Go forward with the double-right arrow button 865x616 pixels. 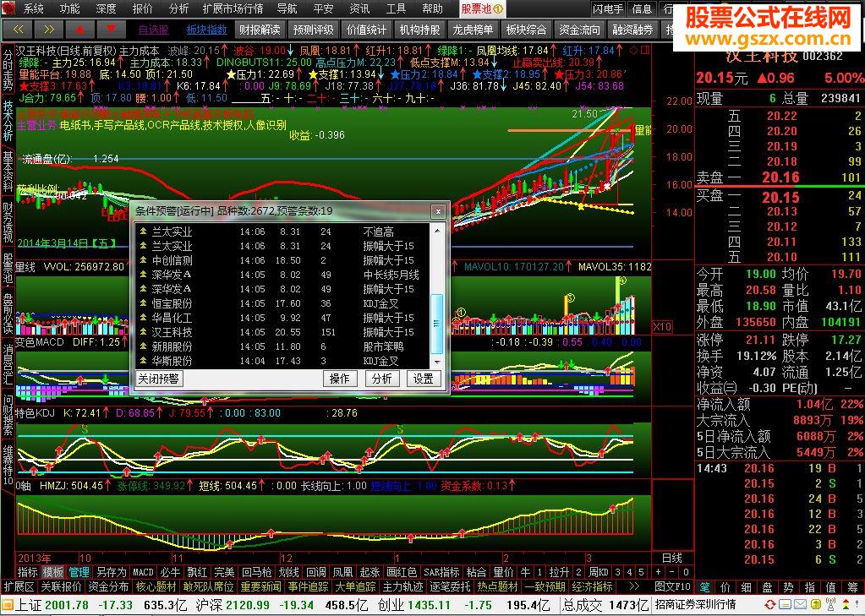(x=48, y=29)
